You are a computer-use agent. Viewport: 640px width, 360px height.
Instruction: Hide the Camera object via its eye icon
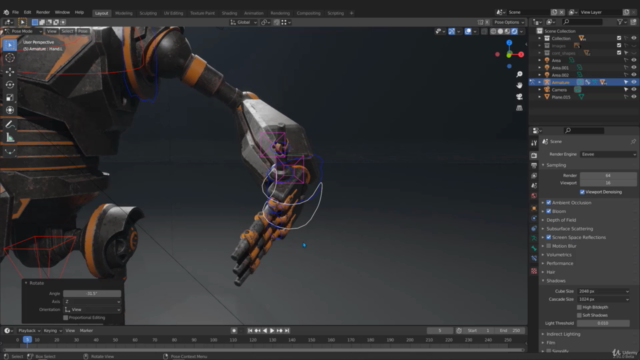tap(634, 89)
